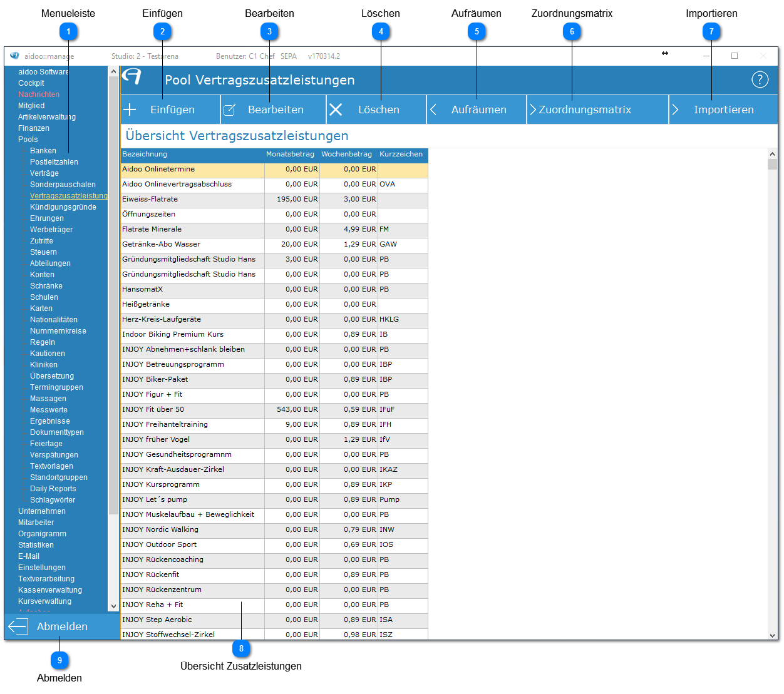Click the right chevron icon beside Zuordnungsmatrix

(x=533, y=110)
